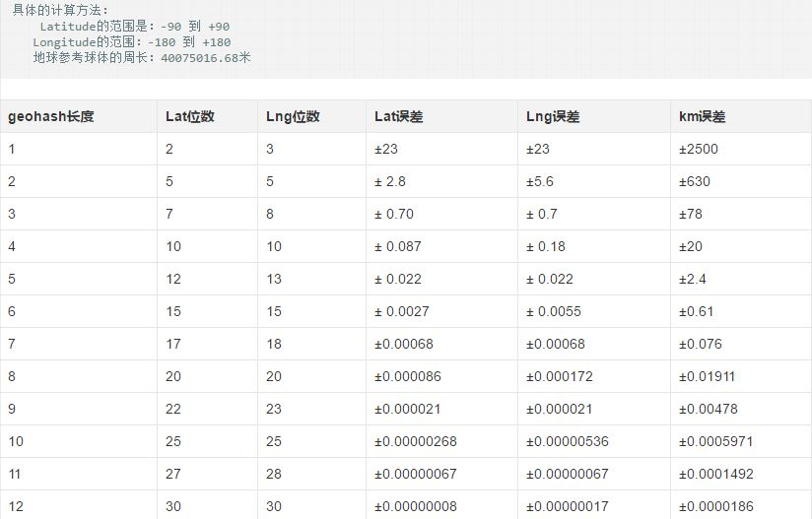Click the km误差 column header
812x519 pixels.
point(702,116)
